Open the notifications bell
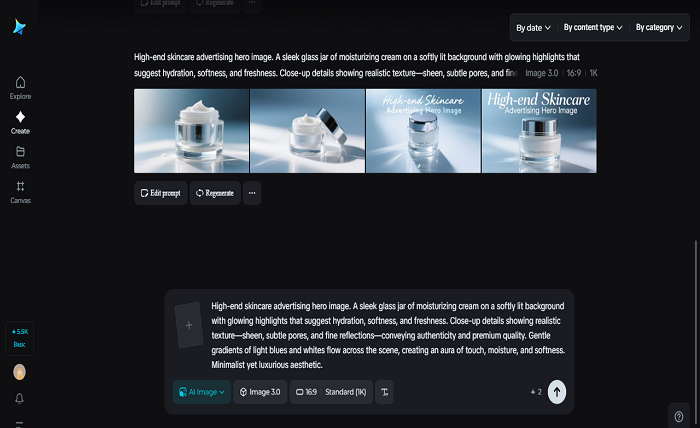700x428 pixels. (19, 398)
